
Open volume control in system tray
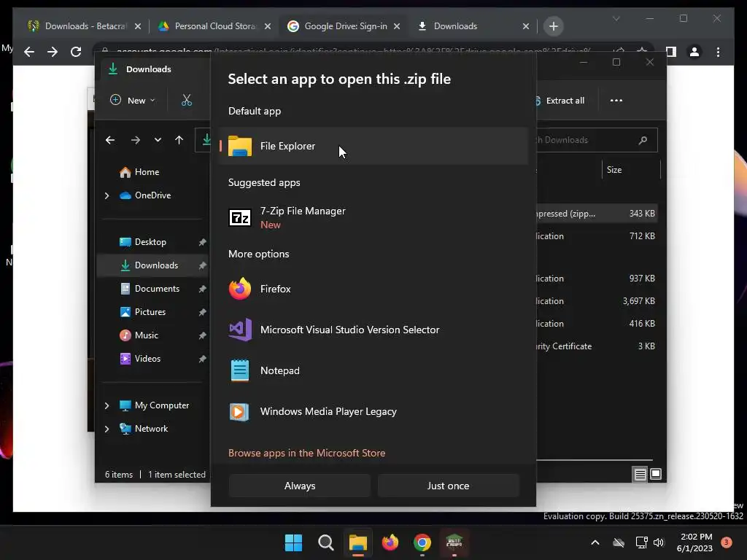pos(659,542)
